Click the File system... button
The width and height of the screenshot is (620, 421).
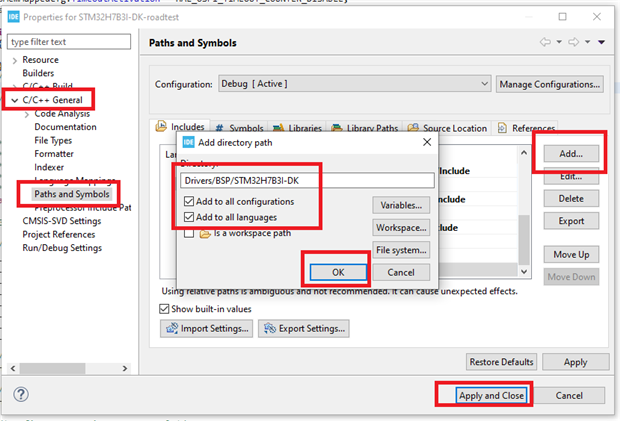[401, 250]
